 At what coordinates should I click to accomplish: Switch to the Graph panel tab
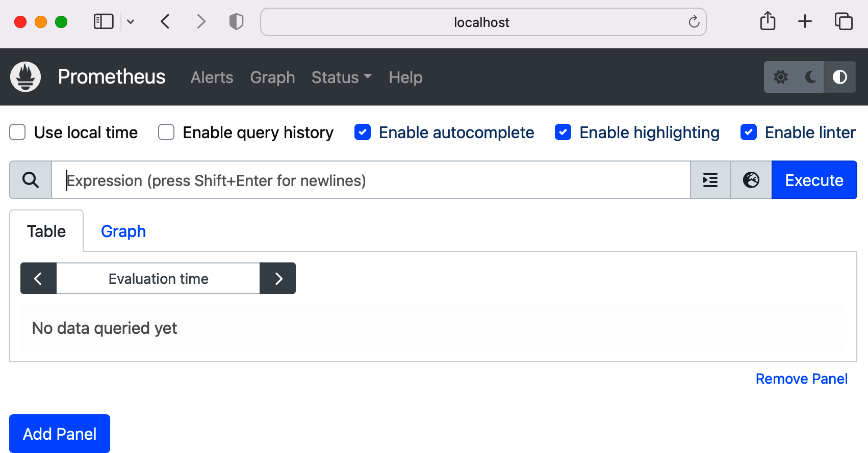click(x=123, y=231)
